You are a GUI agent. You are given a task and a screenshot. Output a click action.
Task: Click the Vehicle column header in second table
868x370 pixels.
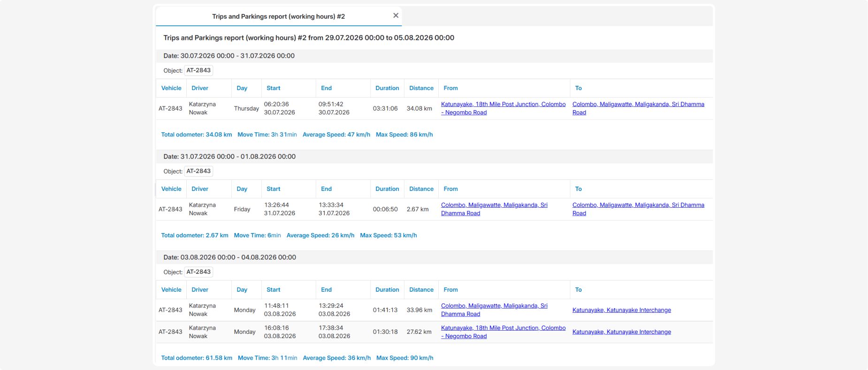point(171,189)
